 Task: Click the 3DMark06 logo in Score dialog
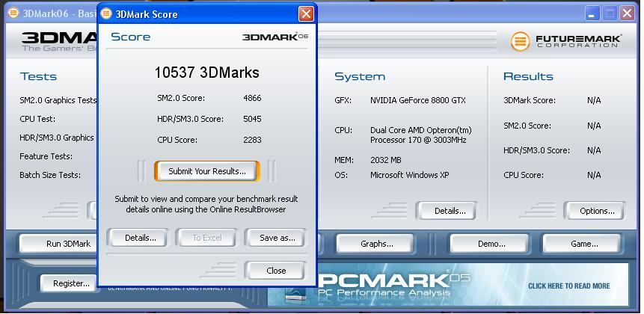pos(275,37)
